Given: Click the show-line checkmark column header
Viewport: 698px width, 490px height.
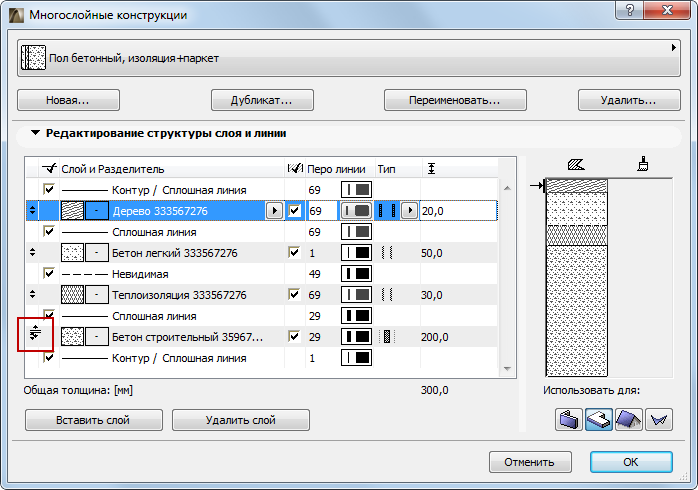Looking at the screenshot, I should [49, 169].
